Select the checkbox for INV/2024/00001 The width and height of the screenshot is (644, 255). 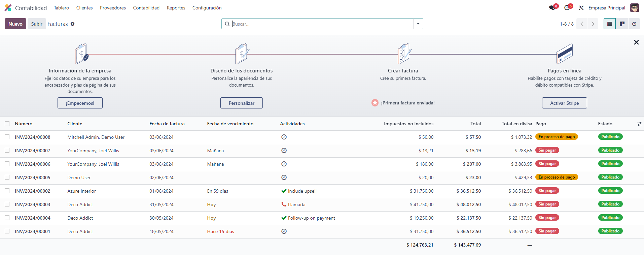coord(7,231)
